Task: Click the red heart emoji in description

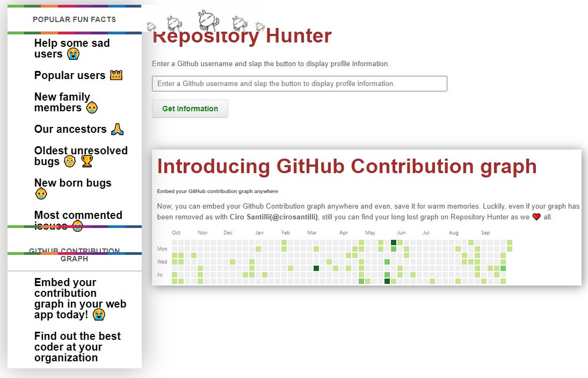Action: point(536,217)
